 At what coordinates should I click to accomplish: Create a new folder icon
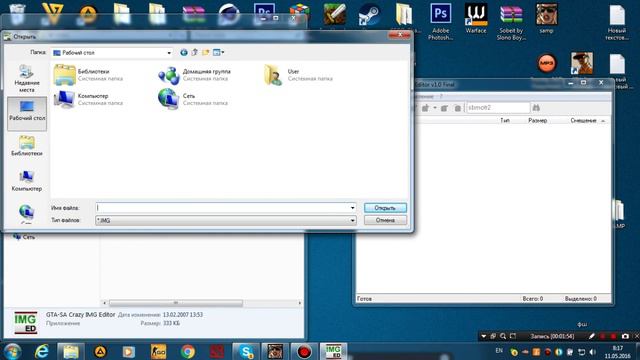tap(206, 52)
